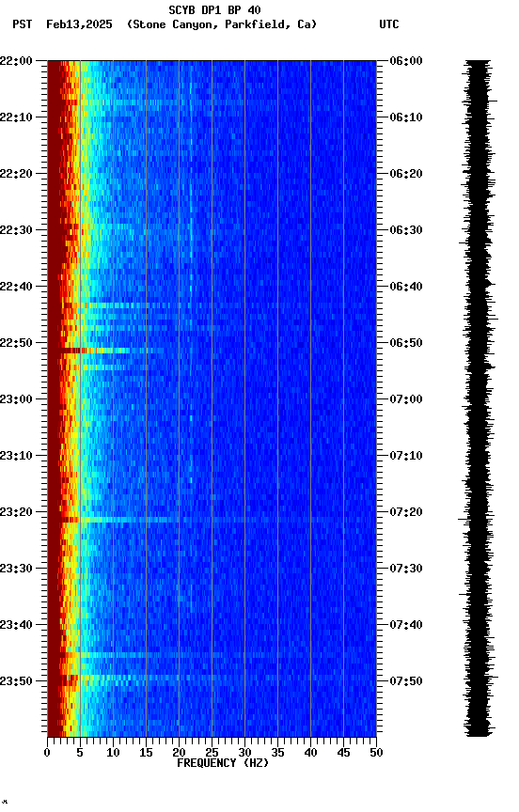Click the '07:00' UTC time label

(x=406, y=399)
